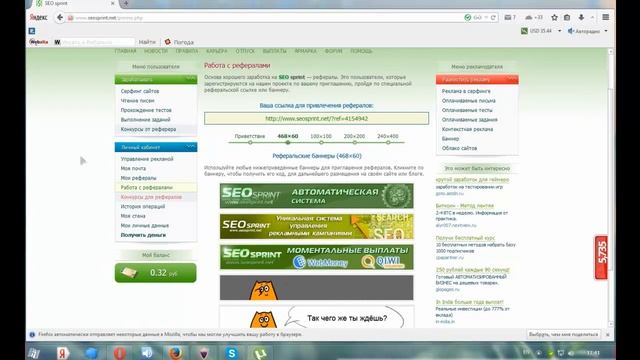Open История операций link

point(143,207)
